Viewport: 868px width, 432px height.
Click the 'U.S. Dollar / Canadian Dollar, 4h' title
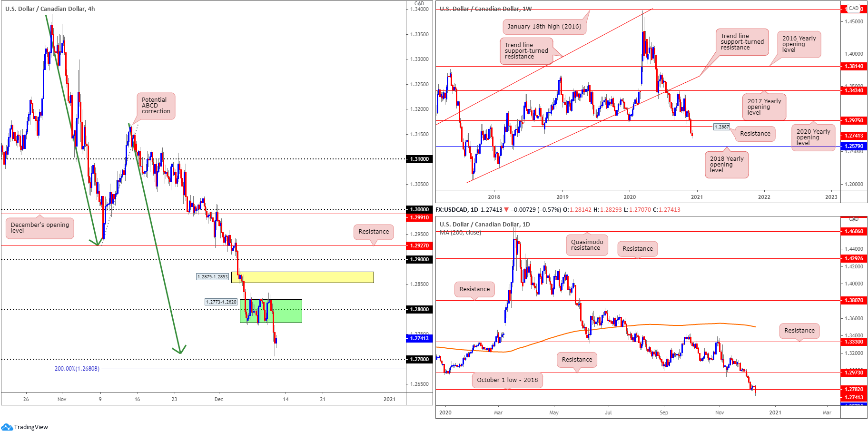pyautogui.click(x=50, y=9)
